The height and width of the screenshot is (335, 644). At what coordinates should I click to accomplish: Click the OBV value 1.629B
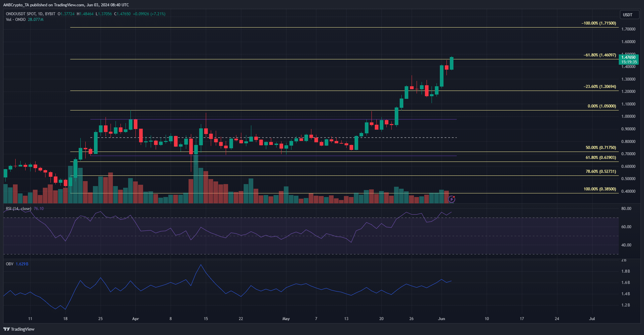(x=22, y=264)
